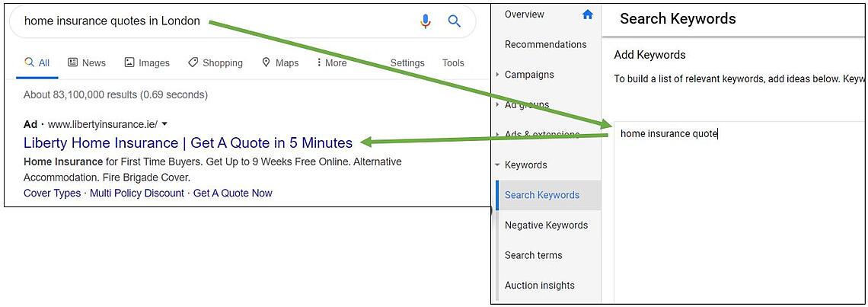
Task: Switch to the News results tab
Action: click(87, 62)
